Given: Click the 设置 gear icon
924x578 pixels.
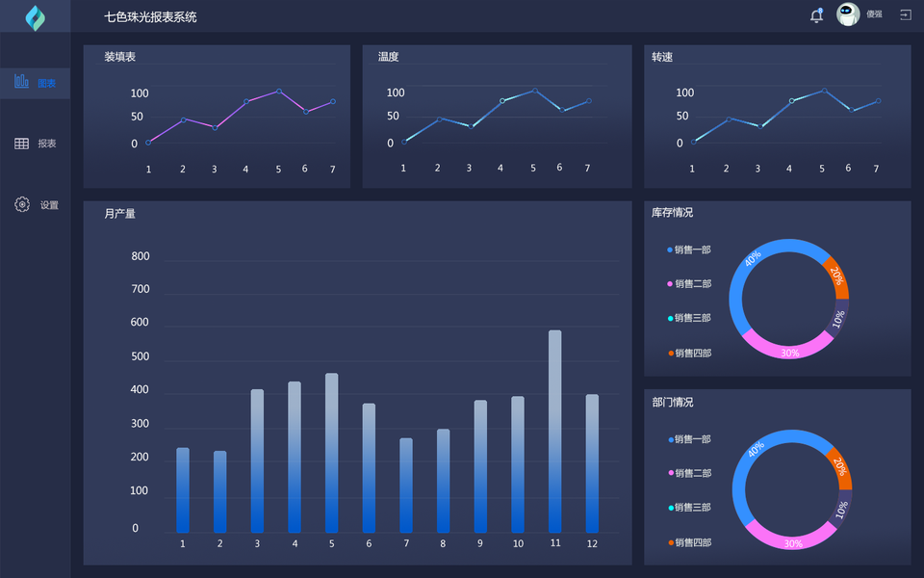Looking at the screenshot, I should pyautogui.click(x=22, y=204).
